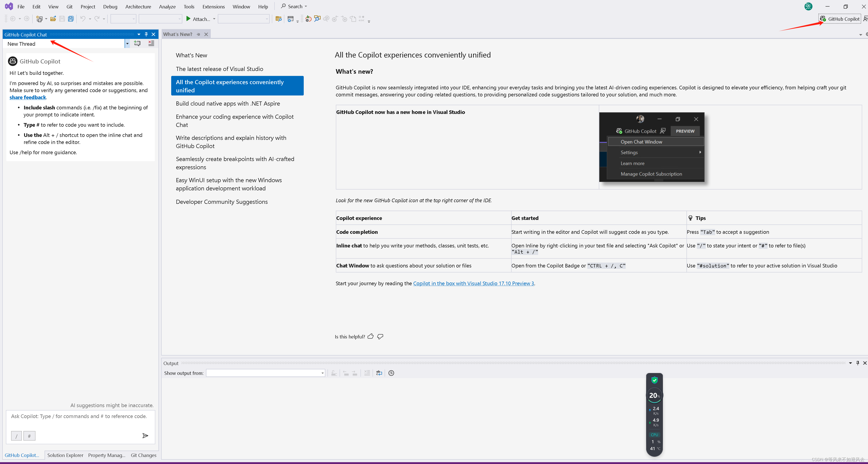Click the Copilot Chat input field
Viewport: 868px width, 464px height.
(x=81, y=416)
